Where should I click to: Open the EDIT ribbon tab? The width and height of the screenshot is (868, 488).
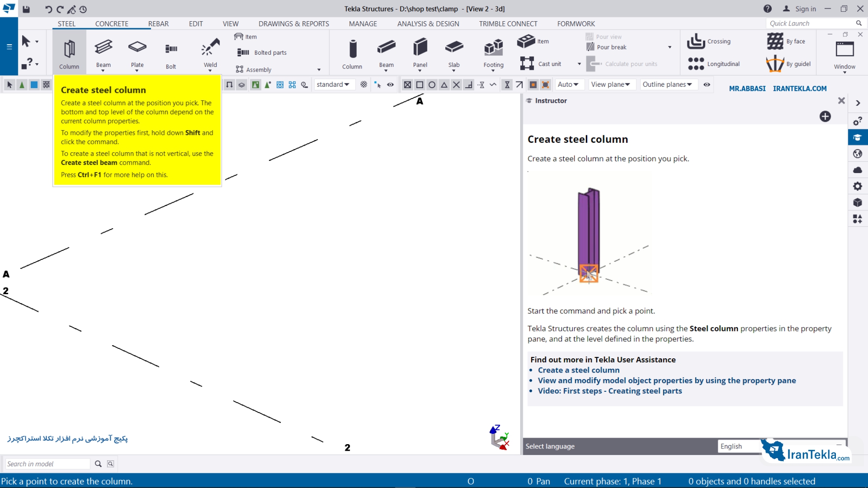196,24
